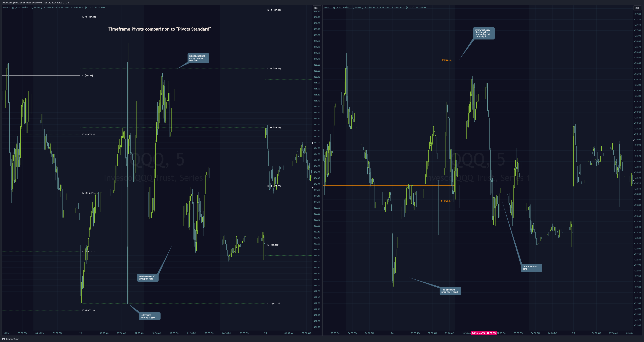This screenshot has height=342, width=644.
Task: Select the orange 'P (426.46)' pivot label
Action: click(447, 60)
